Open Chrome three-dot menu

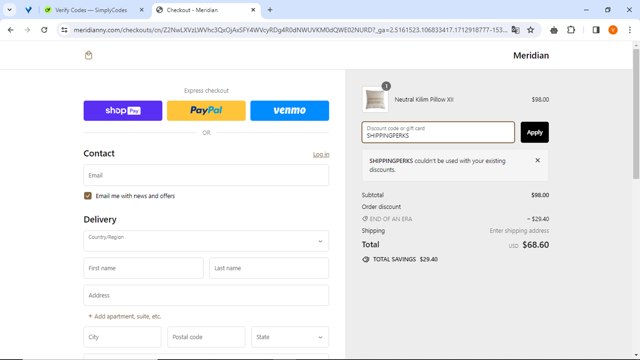tap(630, 30)
